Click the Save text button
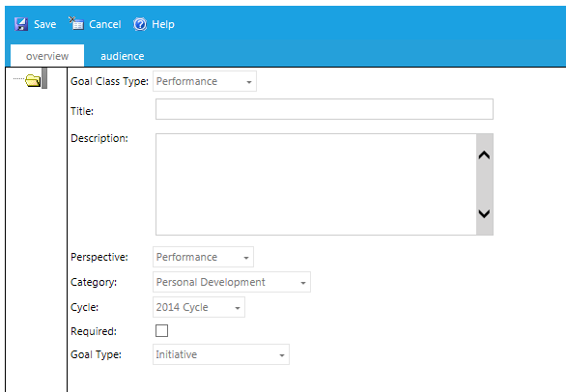The image size is (566, 392). 44,24
